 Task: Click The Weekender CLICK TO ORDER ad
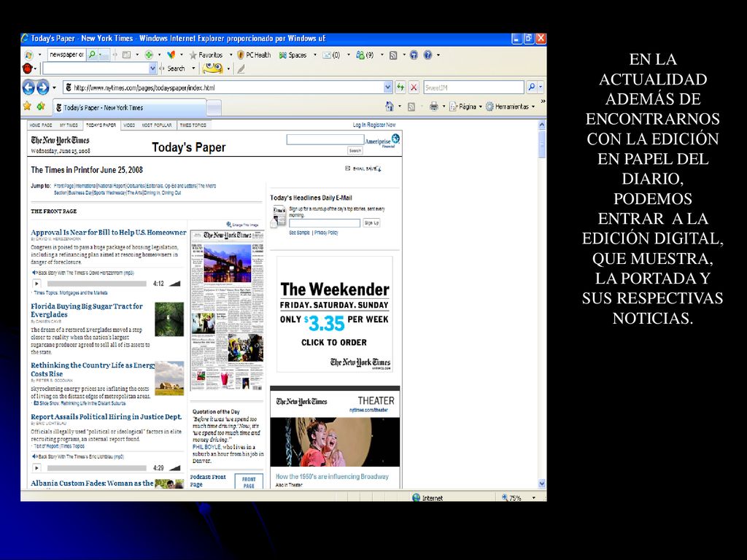coord(334,315)
